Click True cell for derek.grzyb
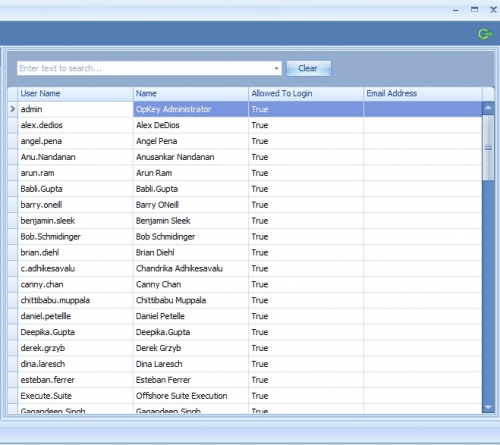500x445 pixels. 306,348
